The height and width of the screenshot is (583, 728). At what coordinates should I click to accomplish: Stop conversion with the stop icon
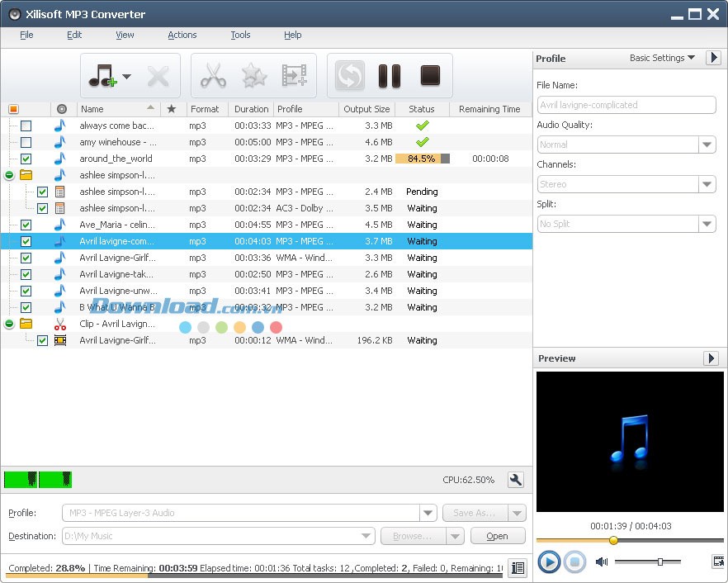point(430,74)
